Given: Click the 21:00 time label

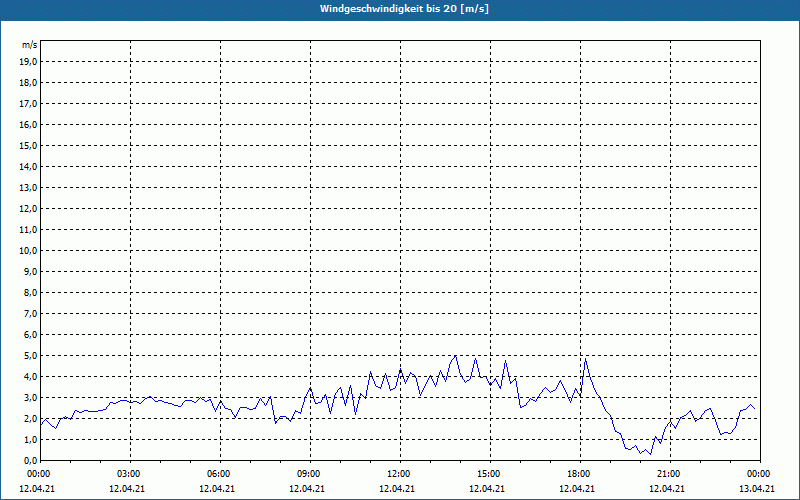Looking at the screenshot, I should 669,474.
